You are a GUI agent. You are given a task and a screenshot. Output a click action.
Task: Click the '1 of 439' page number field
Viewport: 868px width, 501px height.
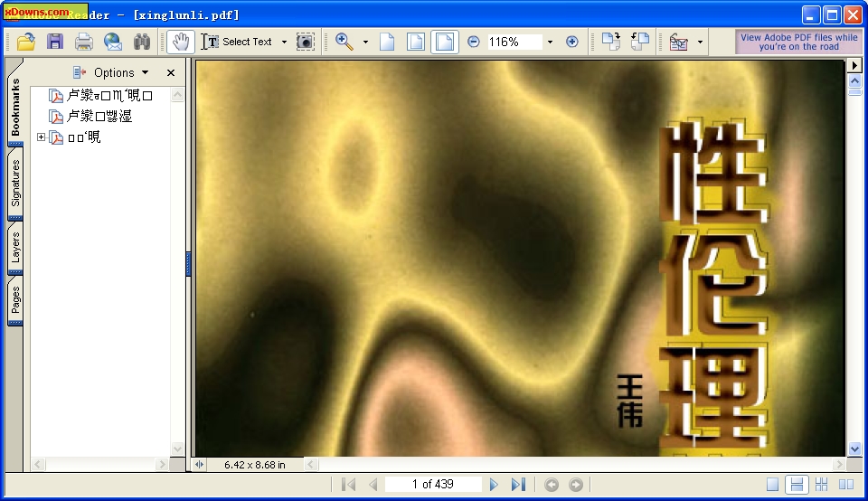point(433,485)
